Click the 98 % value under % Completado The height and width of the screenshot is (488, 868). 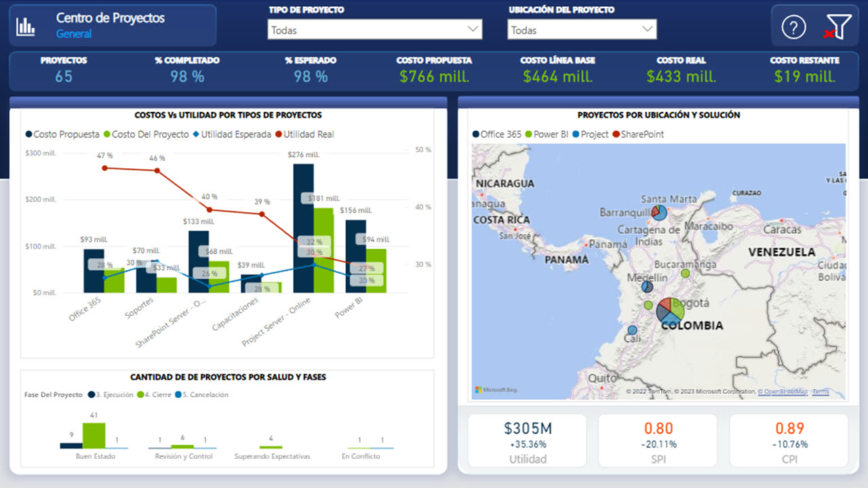coord(187,77)
